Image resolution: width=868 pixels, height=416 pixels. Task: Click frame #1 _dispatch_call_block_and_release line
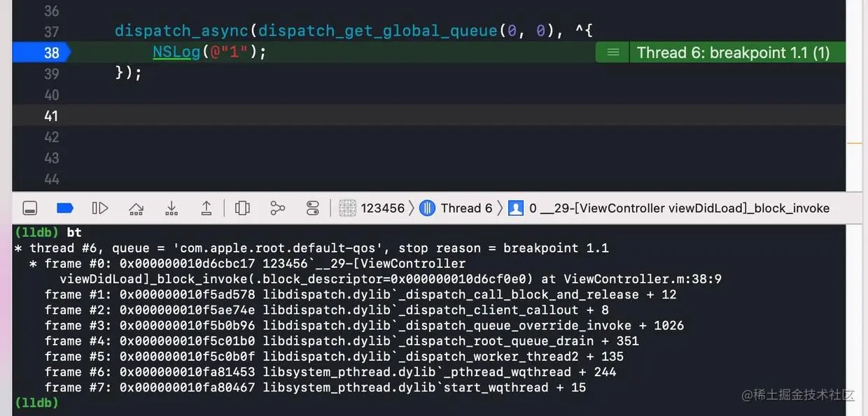point(360,294)
